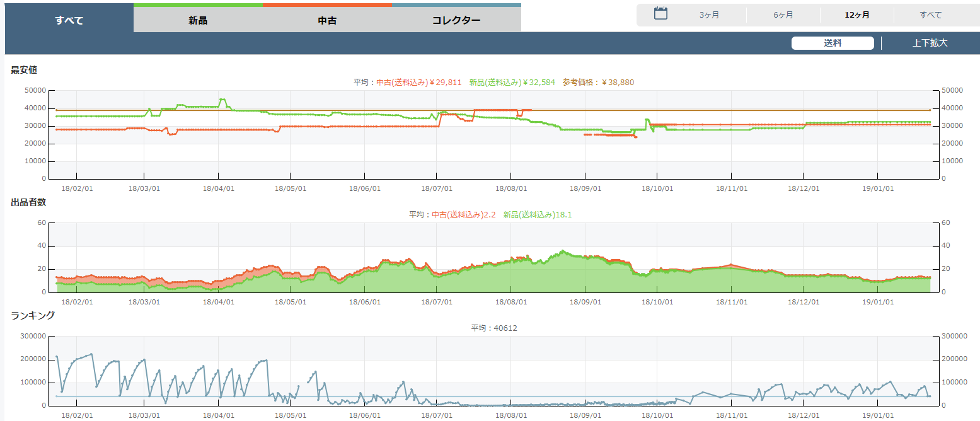Screen dimensions: 980x421
Task: Click 中古(送料込み)2.2 legend in 出品者数 chart
Action: [463, 215]
